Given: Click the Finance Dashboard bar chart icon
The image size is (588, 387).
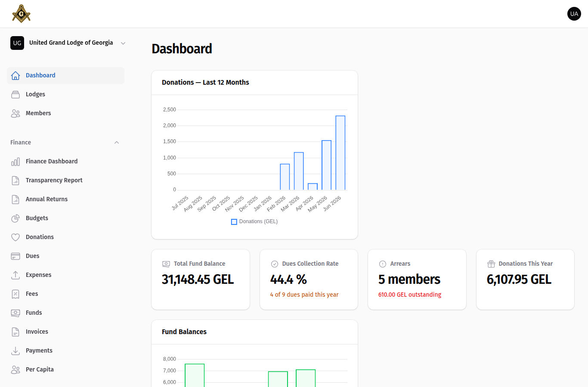Looking at the screenshot, I should pos(15,162).
